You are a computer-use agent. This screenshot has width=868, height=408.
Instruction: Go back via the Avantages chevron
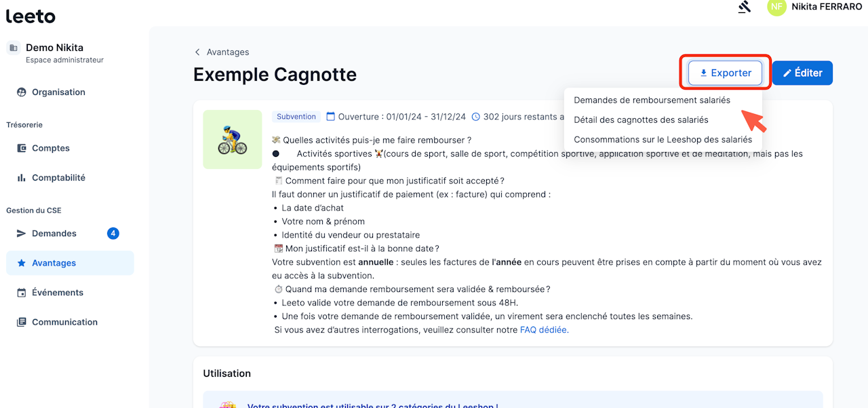(197, 52)
